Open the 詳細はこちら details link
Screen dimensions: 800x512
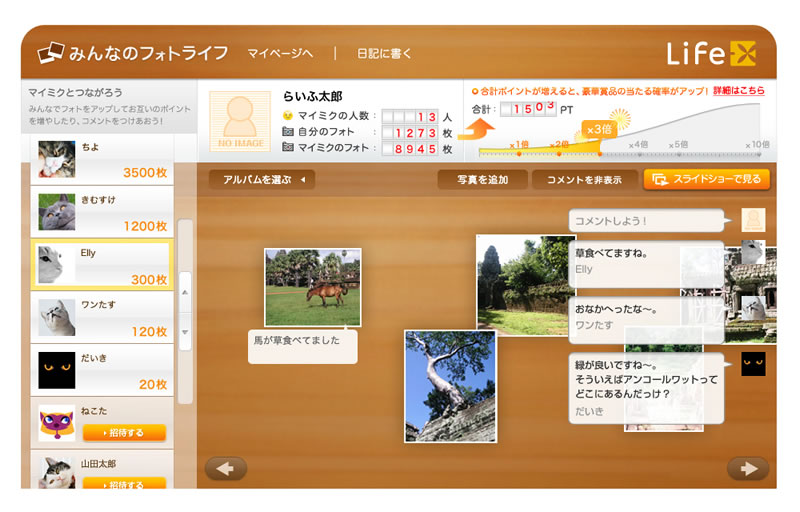[739, 90]
